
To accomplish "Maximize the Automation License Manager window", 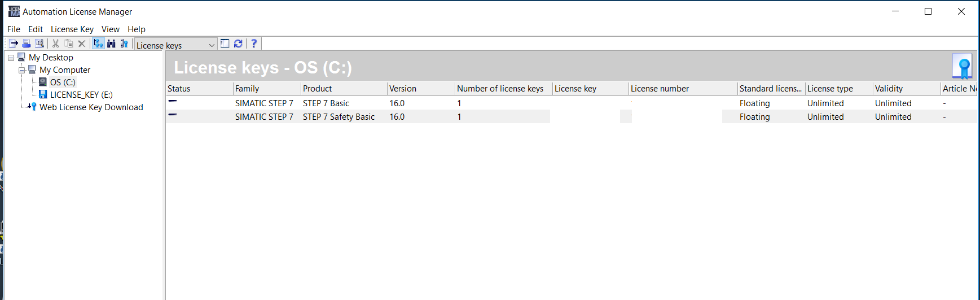I will click(928, 11).
